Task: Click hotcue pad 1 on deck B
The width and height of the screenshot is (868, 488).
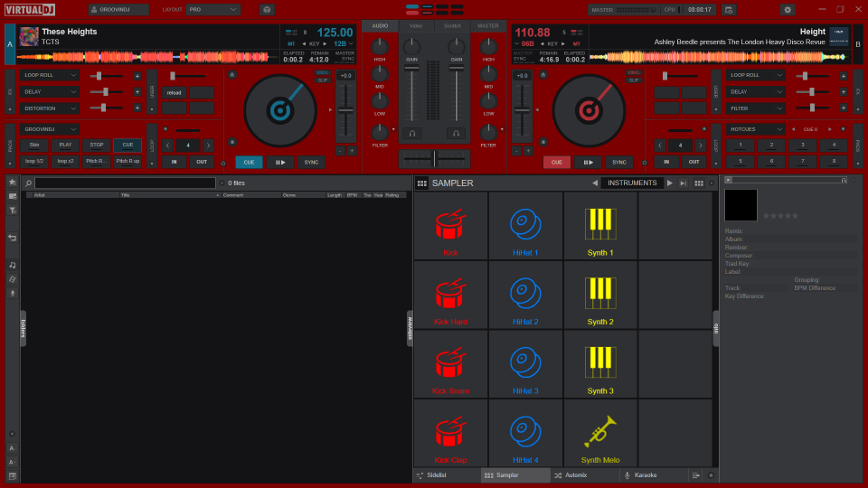Action: [x=741, y=145]
